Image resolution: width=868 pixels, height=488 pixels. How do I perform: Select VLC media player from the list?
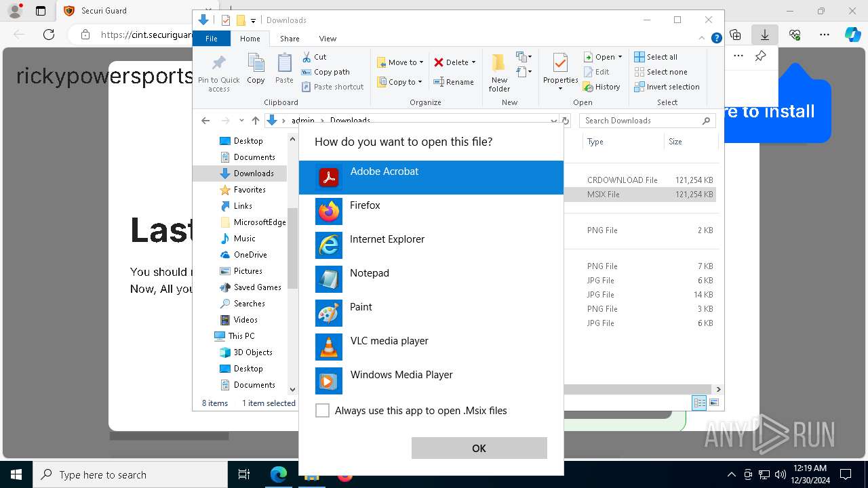click(431, 347)
